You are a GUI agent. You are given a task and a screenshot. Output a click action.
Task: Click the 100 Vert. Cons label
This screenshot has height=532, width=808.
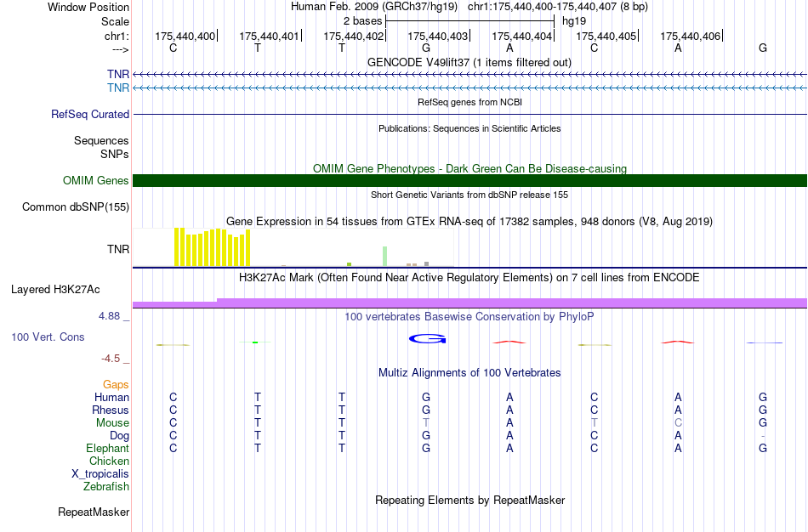tap(48, 337)
